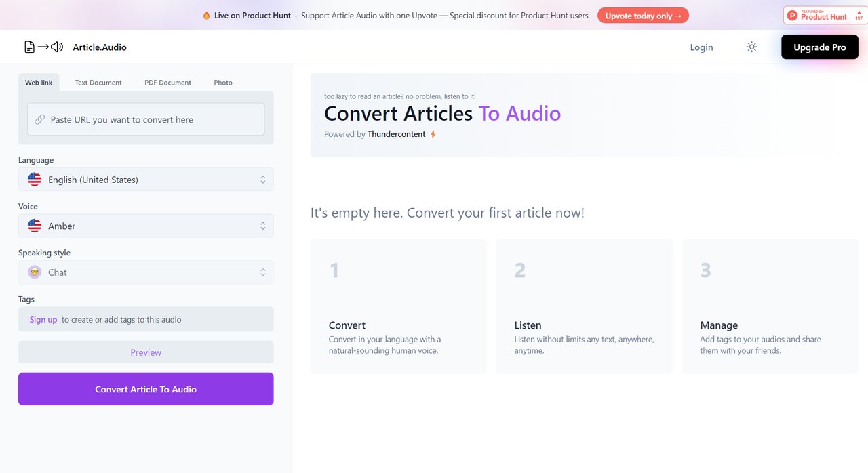
Task: Click the Preview button
Action: tap(146, 352)
